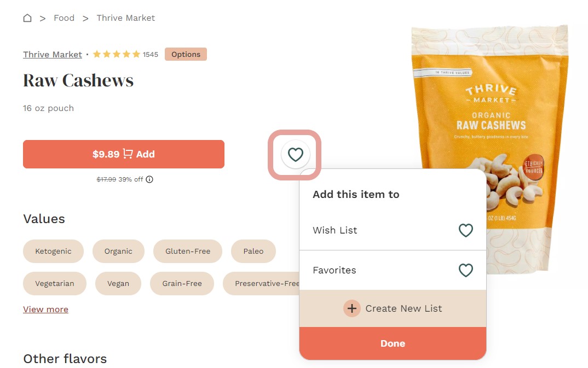Go to Thrive Market breadcrumb
Screen dimensions: 588x368
126,18
